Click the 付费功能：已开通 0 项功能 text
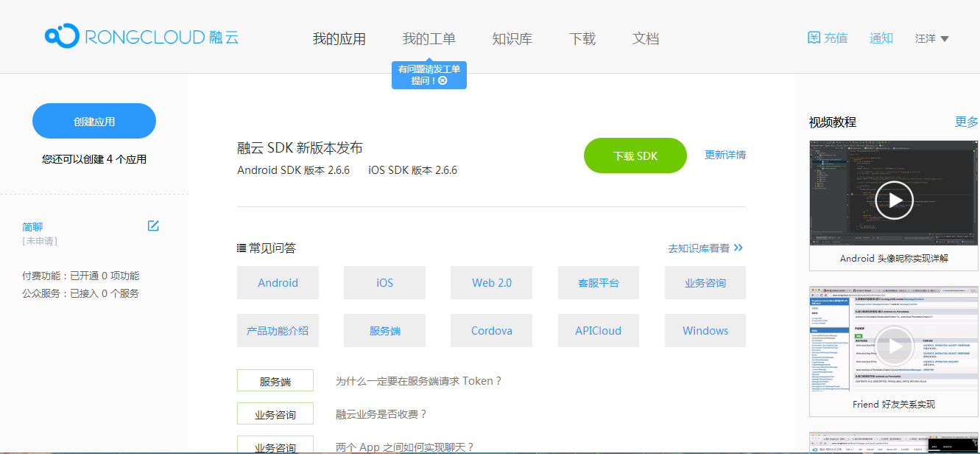 tap(80, 276)
